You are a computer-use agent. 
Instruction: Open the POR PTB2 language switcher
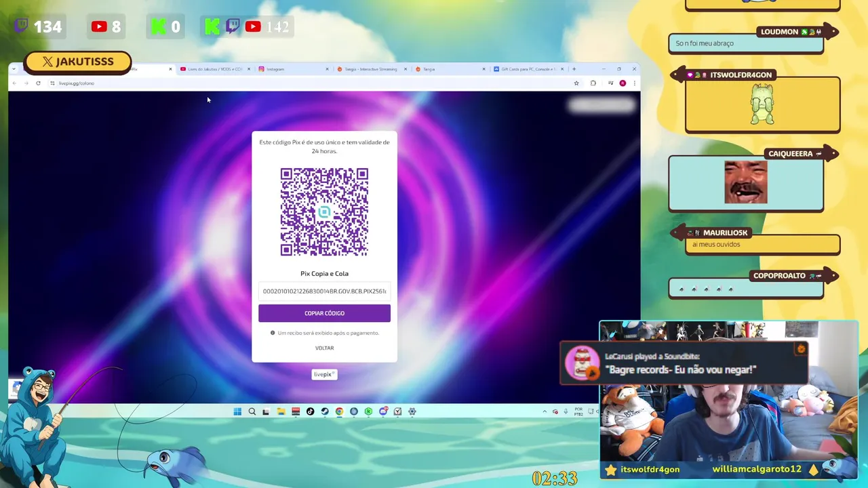point(578,411)
